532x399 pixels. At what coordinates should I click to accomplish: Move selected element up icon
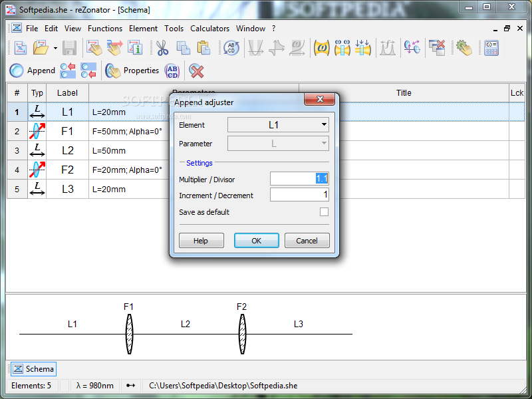pyautogui.click(x=68, y=70)
